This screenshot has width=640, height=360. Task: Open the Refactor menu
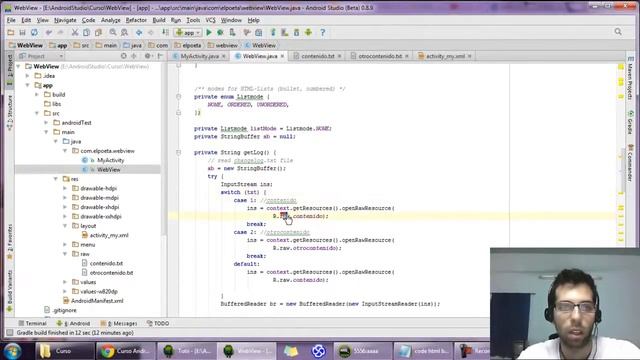[136, 20]
